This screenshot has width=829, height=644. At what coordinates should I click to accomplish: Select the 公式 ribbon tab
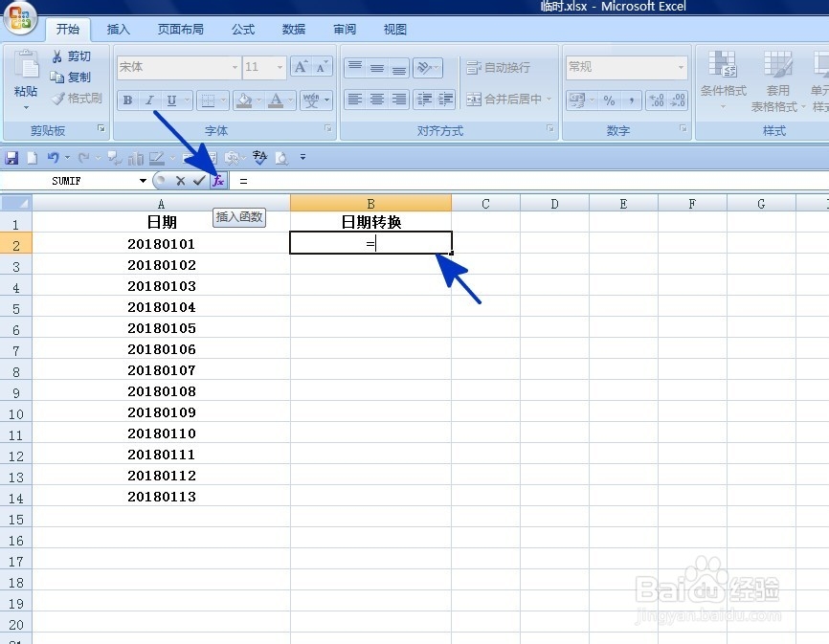click(x=243, y=29)
